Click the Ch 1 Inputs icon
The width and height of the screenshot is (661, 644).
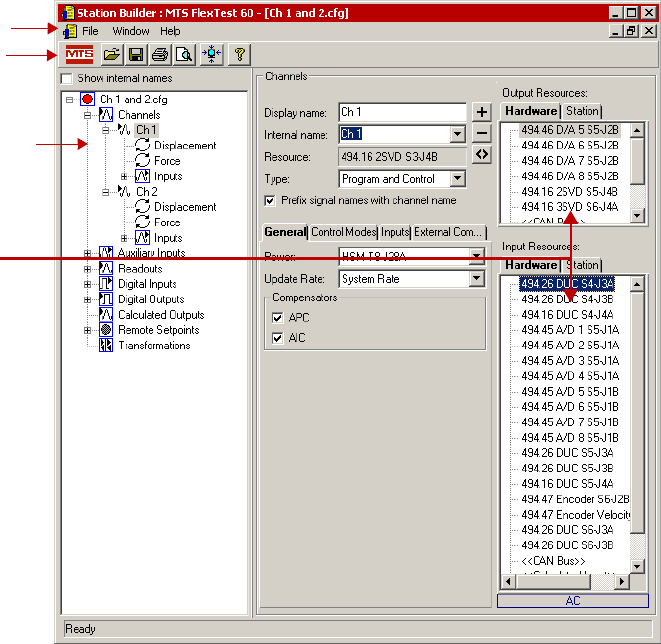pos(142,176)
